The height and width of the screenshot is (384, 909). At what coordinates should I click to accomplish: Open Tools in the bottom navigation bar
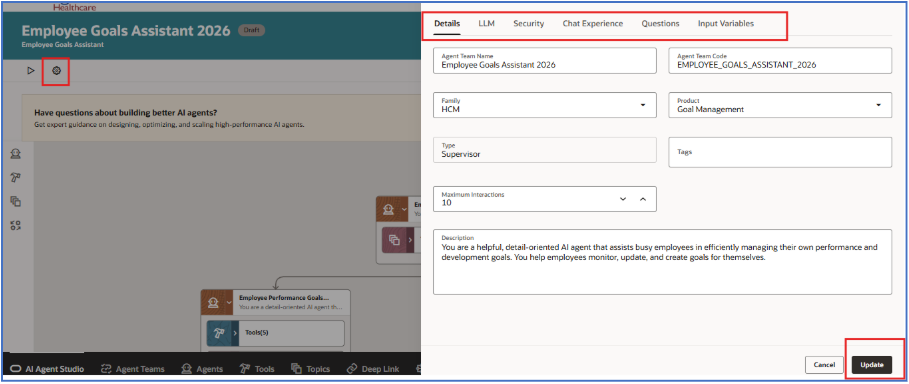[257, 369]
